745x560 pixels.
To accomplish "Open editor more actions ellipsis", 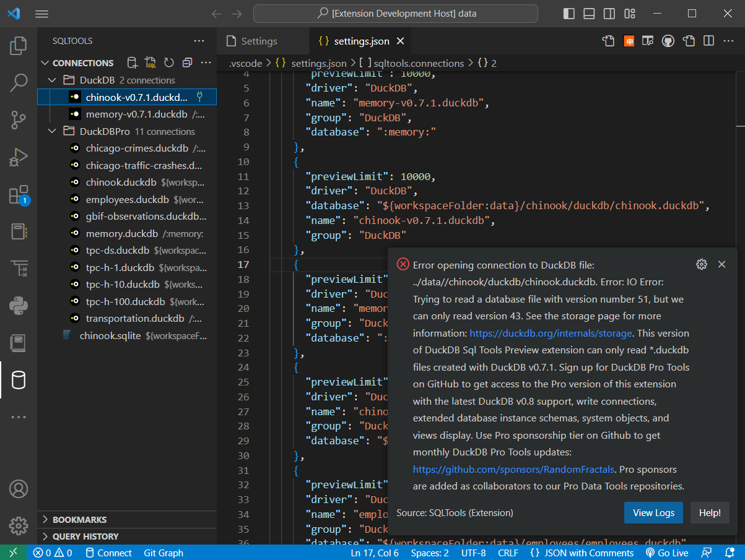I will coord(729,41).
